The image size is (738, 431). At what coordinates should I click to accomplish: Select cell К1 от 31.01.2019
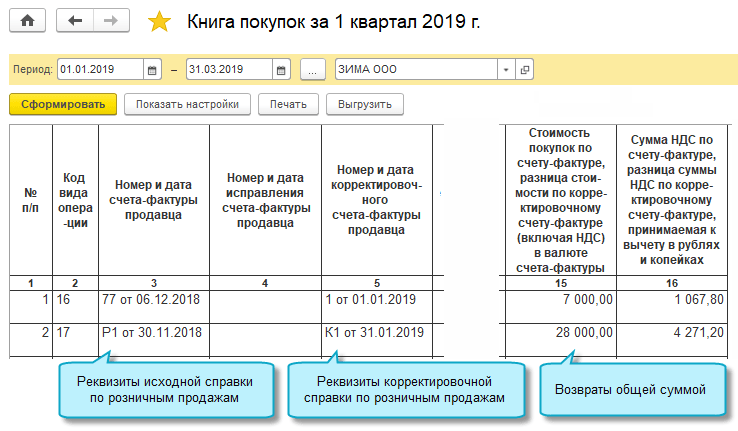click(377, 340)
